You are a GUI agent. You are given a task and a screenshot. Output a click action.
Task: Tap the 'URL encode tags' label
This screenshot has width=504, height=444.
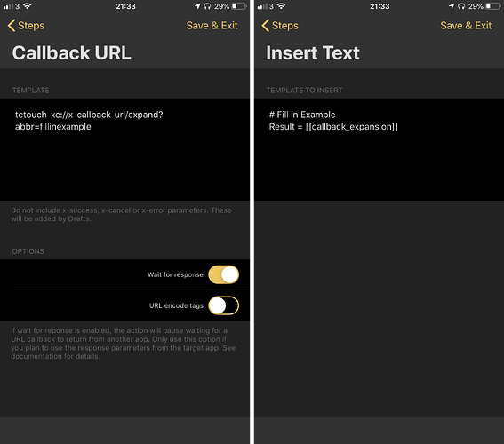[176, 305]
